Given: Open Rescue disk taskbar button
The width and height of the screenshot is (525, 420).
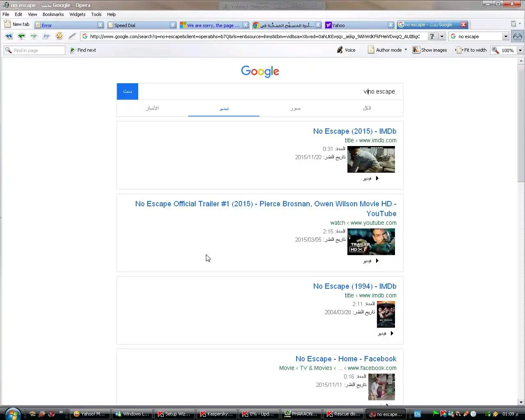Looking at the screenshot, I should pos(343,414).
